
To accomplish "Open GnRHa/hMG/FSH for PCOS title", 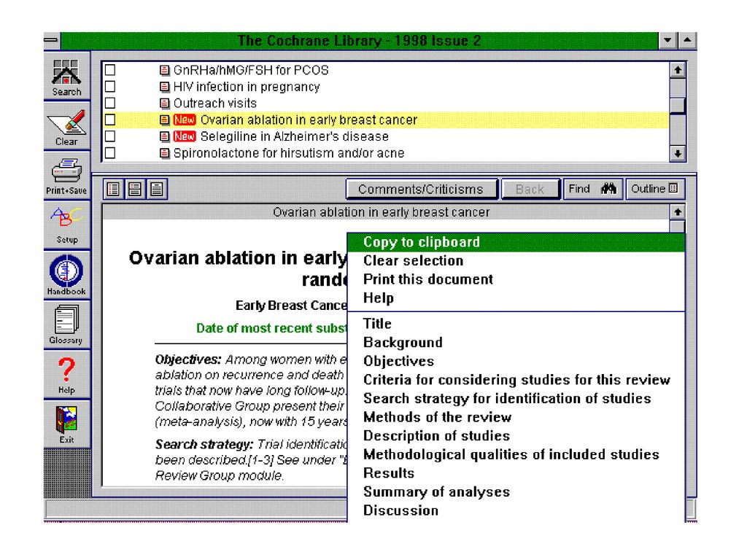I will pyautogui.click(x=251, y=71).
